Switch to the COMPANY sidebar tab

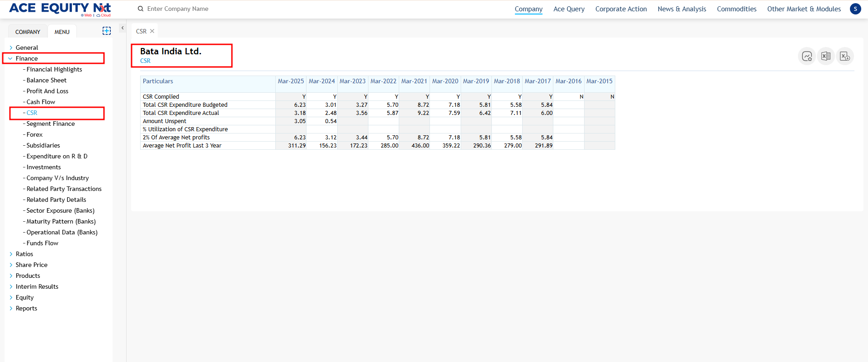[x=28, y=32]
